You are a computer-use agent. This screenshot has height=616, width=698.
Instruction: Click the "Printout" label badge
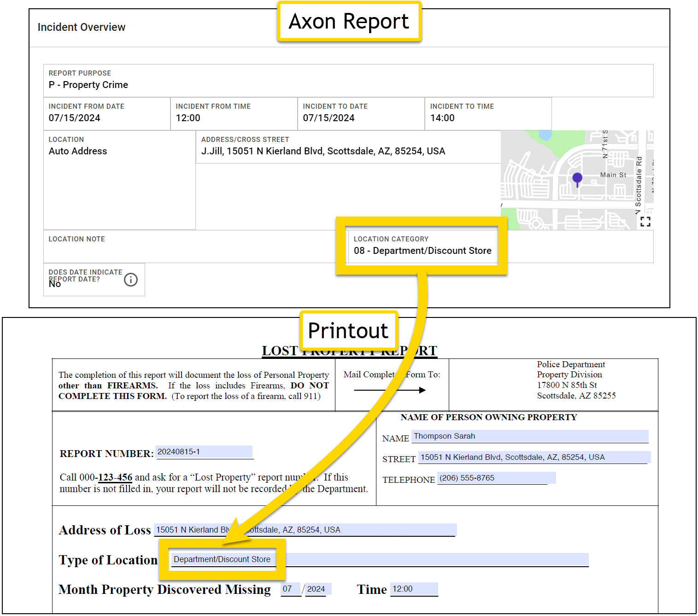[349, 330]
